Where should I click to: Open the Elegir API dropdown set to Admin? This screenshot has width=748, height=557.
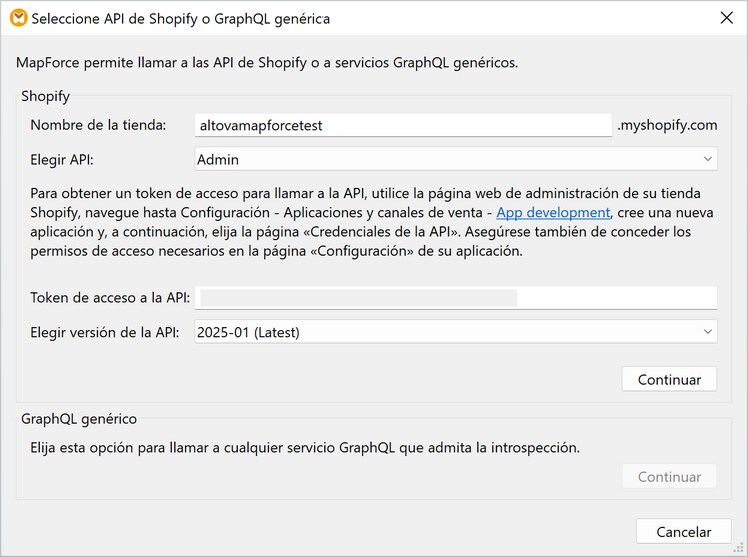(x=456, y=159)
